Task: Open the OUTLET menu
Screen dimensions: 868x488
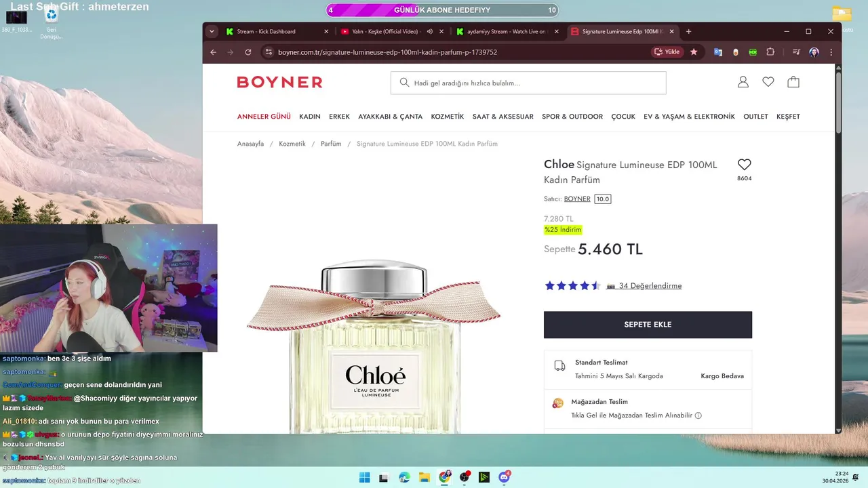Action: (755, 117)
